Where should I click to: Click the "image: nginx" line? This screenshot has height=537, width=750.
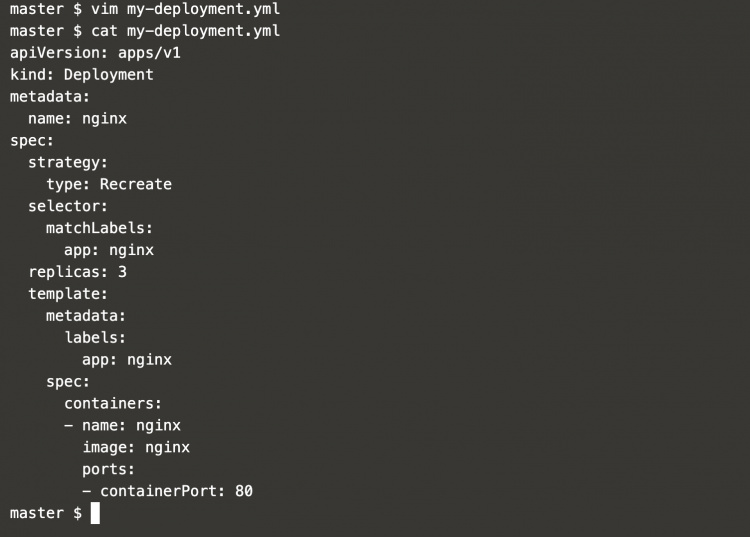pyautogui.click(x=136, y=447)
